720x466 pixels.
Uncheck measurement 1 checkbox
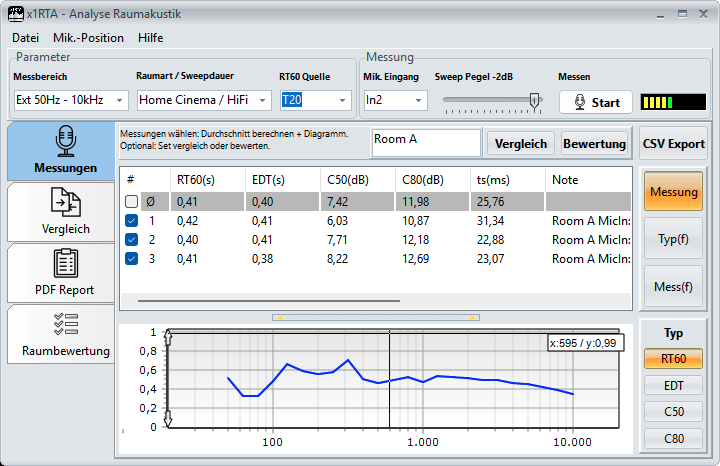click(132, 221)
